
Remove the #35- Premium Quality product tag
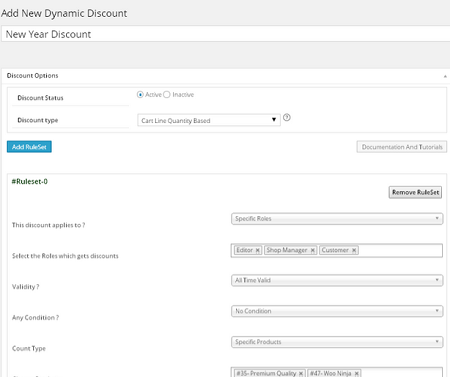[x=301, y=373]
